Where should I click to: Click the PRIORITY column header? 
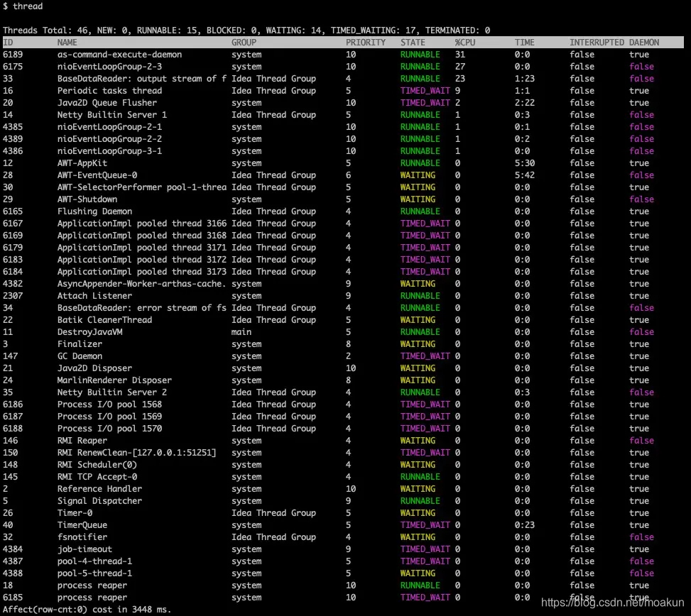[365, 43]
